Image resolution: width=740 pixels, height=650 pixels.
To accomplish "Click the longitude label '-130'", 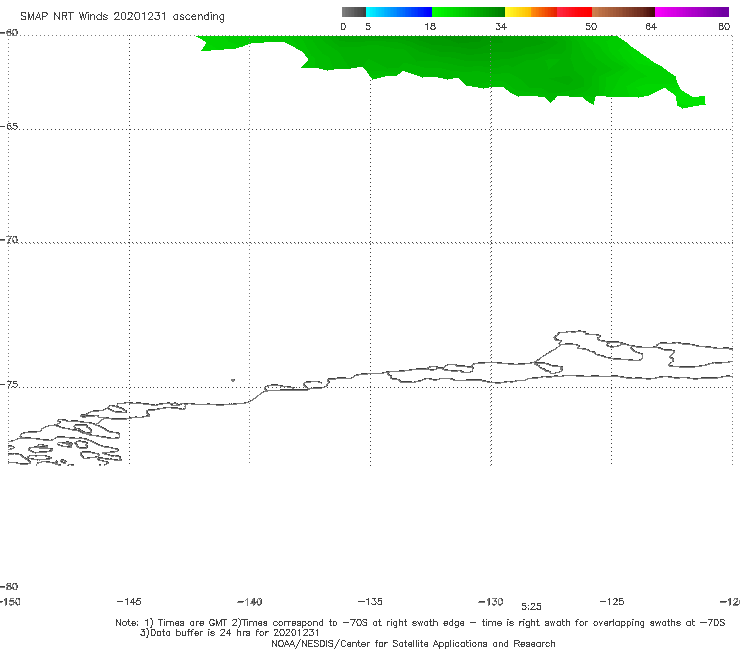I will pos(491,602).
